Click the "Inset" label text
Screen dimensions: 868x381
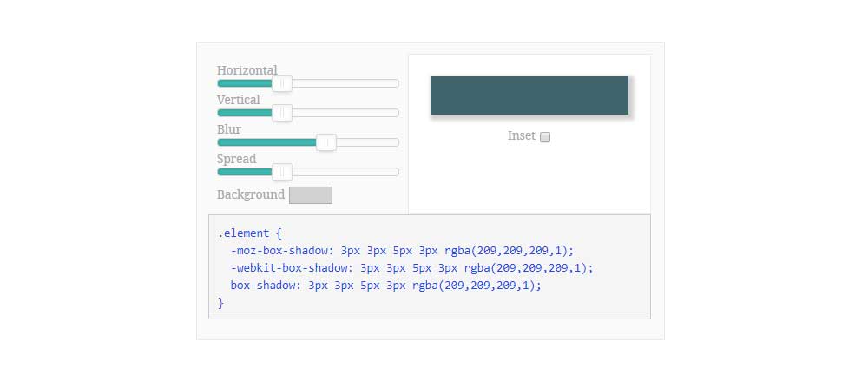click(x=522, y=135)
